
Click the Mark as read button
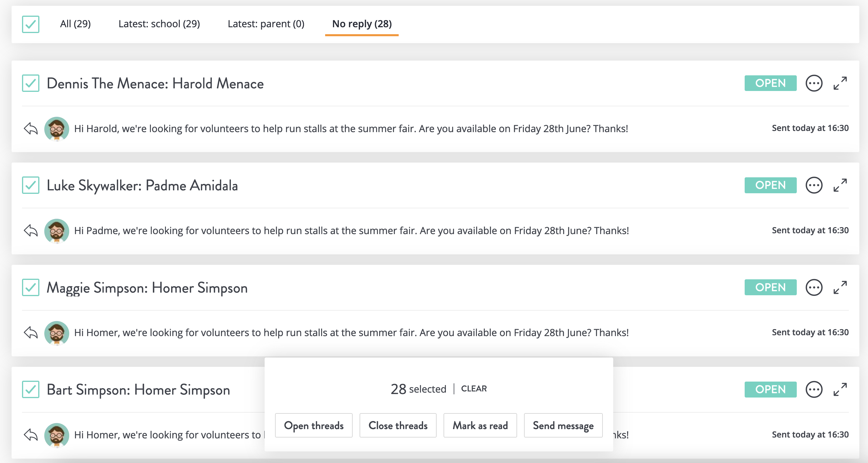click(480, 426)
